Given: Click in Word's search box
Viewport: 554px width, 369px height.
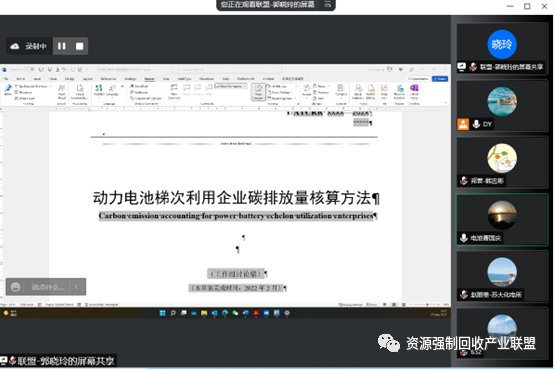Looking at the screenshot, I should coord(226,70).
